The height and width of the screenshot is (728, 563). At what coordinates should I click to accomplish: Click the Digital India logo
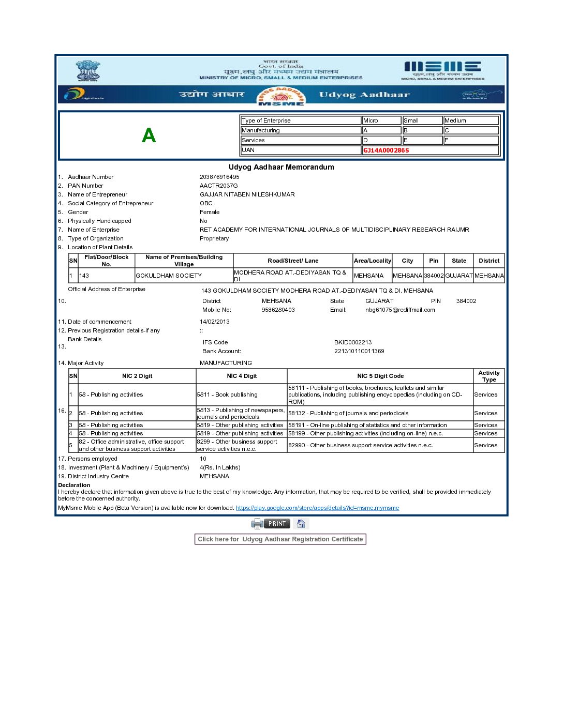pyautogui.click(x=83, y=95)
